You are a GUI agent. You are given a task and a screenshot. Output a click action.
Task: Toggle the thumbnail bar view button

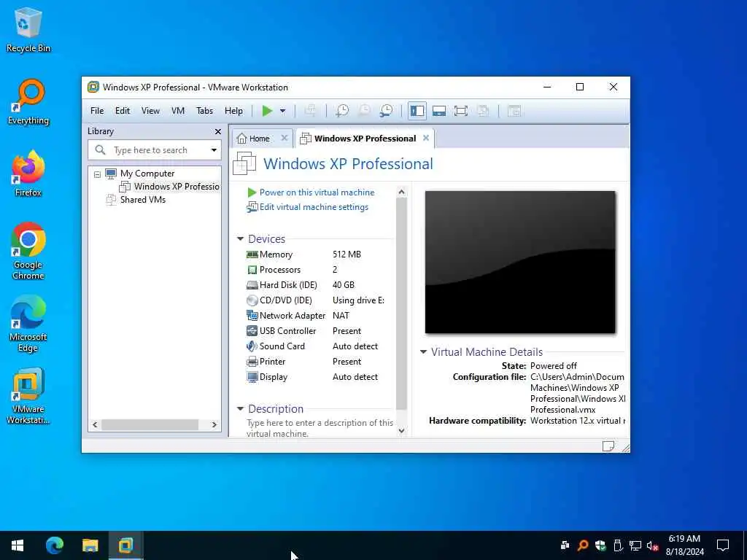(x=438, y=111)
